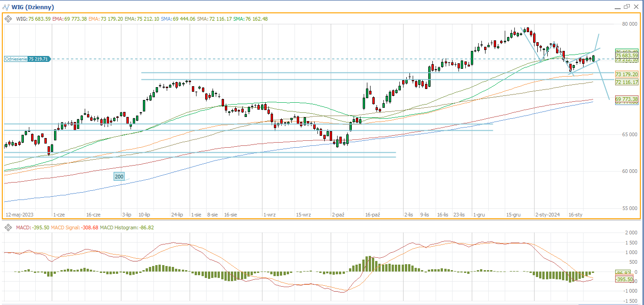This screenshot has height=305, width=644.
Task: Click the 69 773.38 price axis tag
Action: coord(626,99)
